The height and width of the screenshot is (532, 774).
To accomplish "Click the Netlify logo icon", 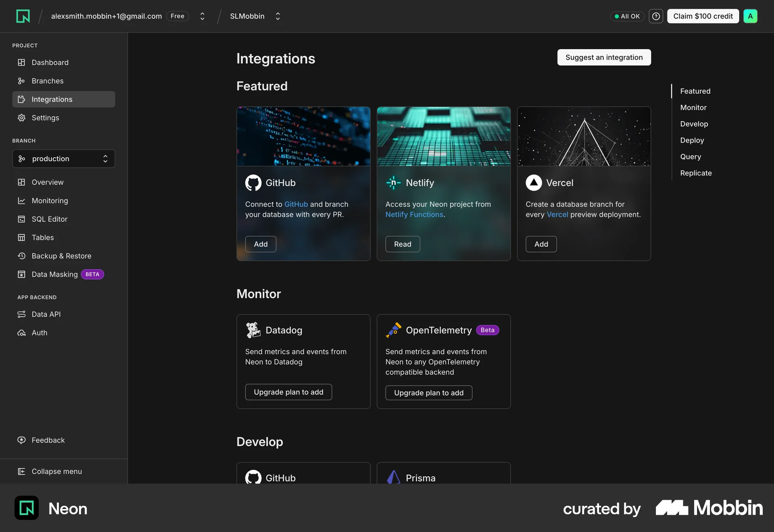I will coord(393,183).
